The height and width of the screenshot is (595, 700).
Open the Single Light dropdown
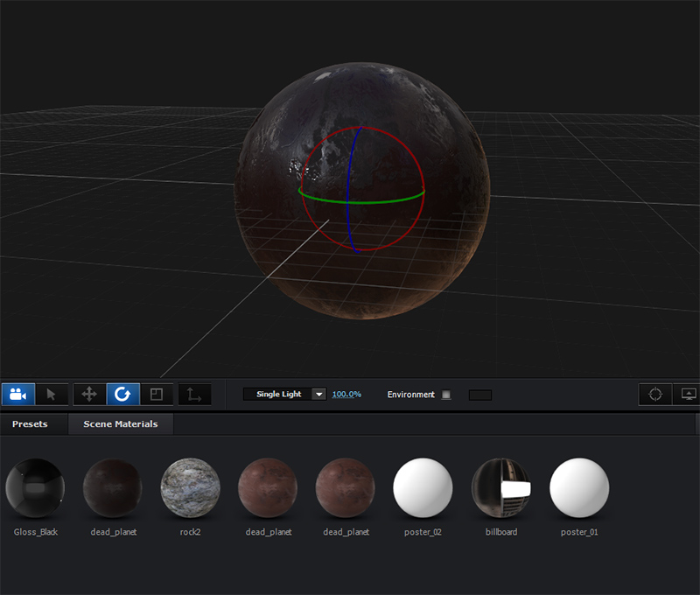[x=284, y=394]
